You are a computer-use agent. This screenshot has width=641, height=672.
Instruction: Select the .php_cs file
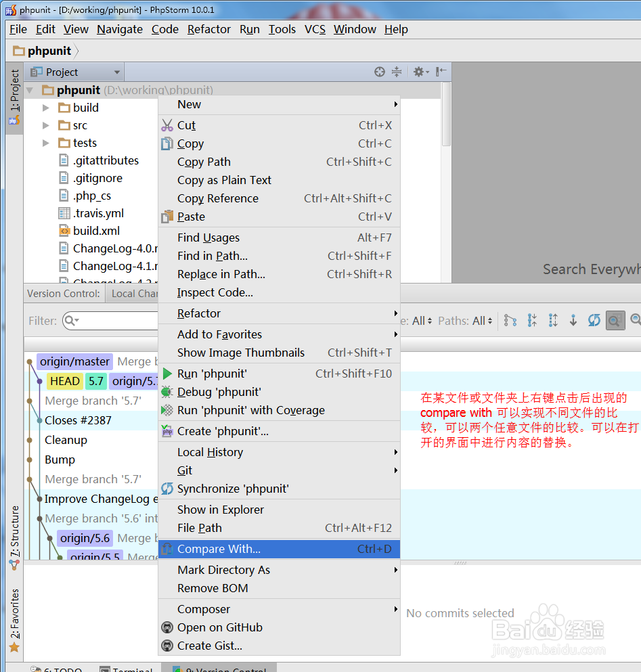pos(92,196)
